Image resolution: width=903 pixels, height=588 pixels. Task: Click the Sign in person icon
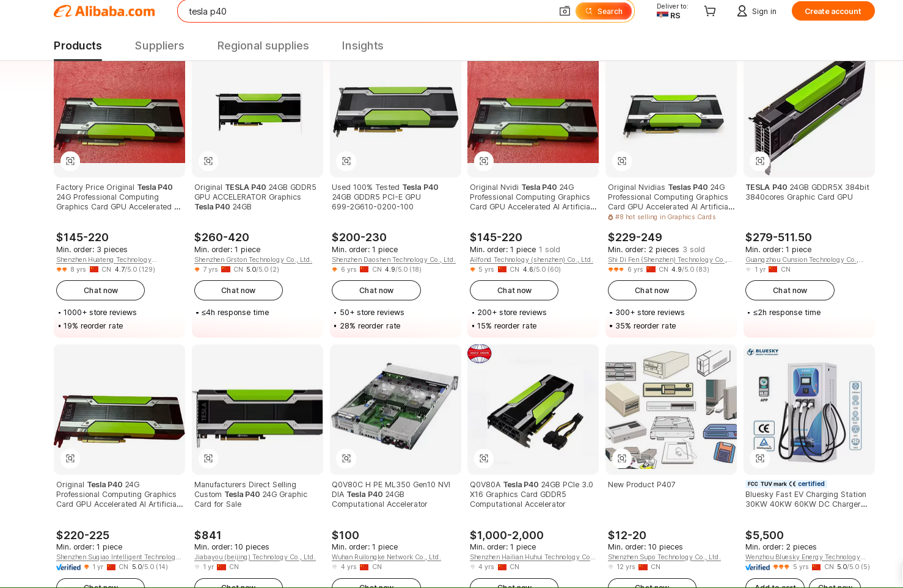click(x=742, y=11)
